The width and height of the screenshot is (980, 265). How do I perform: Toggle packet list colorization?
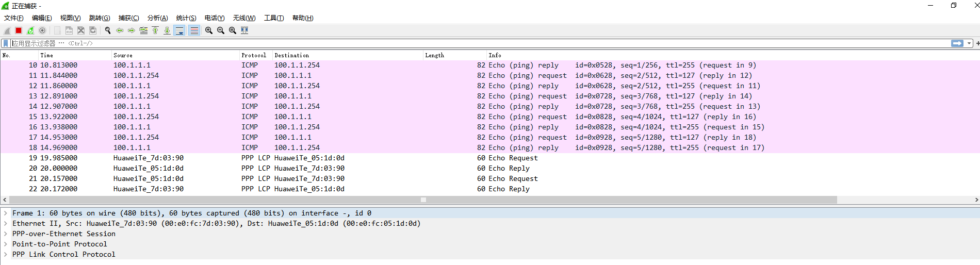click(194, 30)
